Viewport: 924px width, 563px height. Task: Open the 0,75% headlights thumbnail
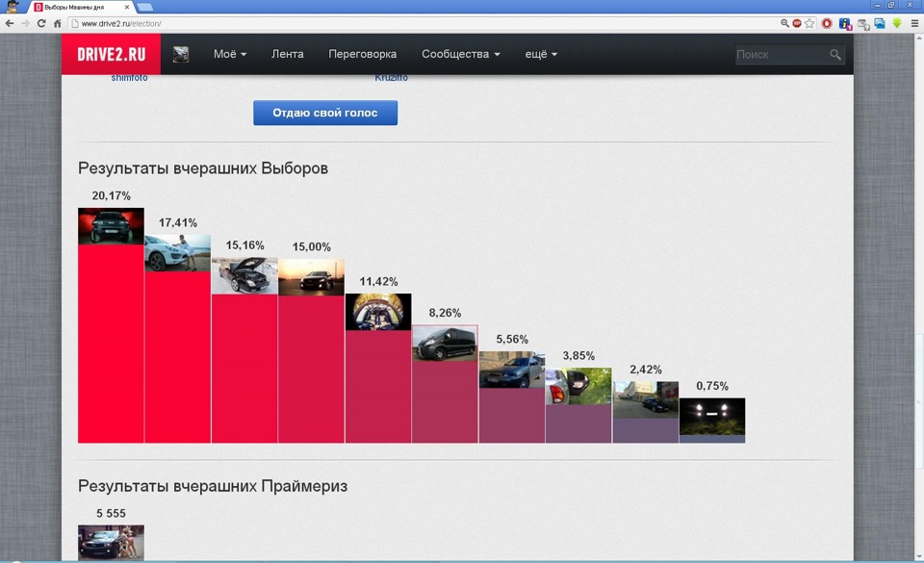tap(712, 417)
